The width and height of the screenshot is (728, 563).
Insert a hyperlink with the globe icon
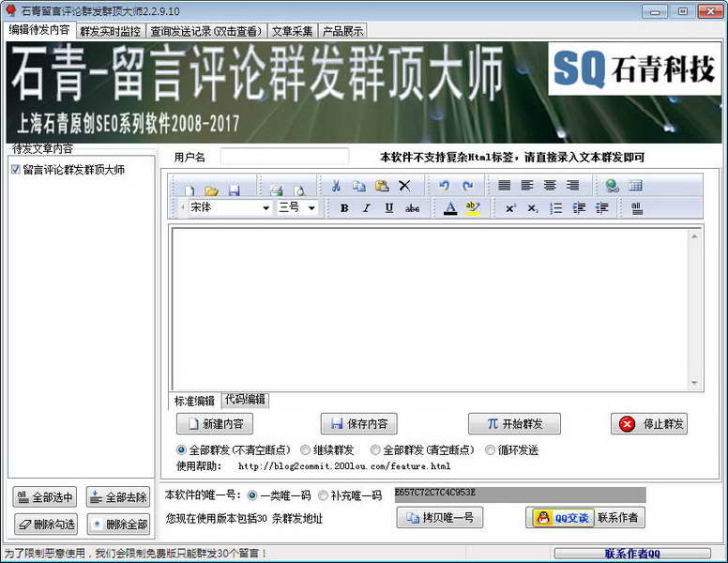point(612,186)
